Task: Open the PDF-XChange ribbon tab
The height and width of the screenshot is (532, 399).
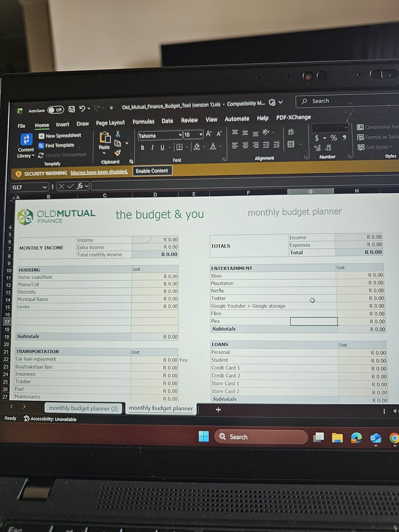Action: [x=293, y=117]
